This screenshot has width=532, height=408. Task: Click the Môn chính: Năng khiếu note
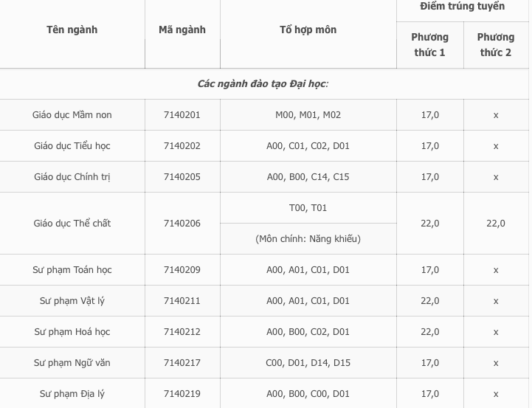point(308,239)
